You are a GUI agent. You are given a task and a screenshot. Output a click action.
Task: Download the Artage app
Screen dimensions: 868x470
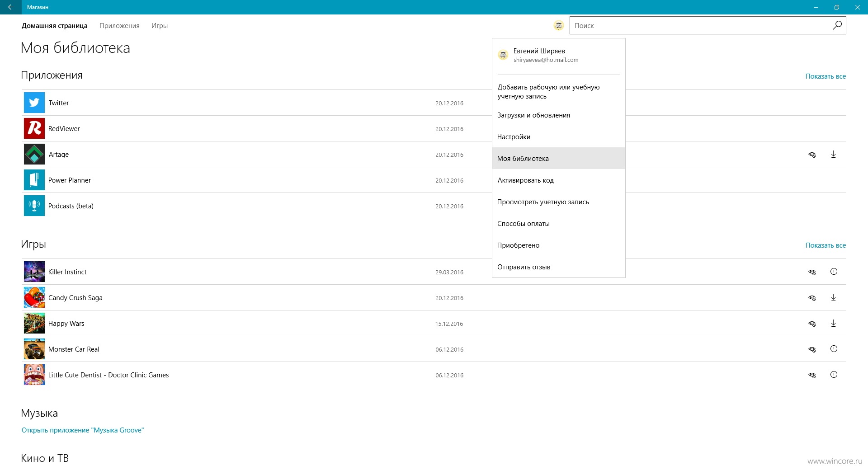[x=834, y=155]
